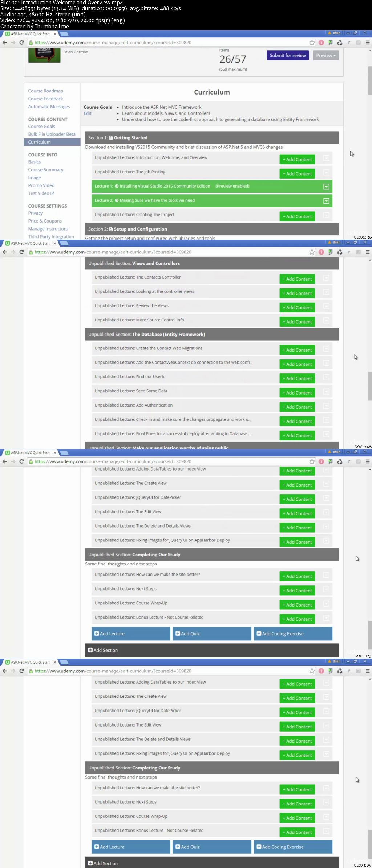
Task: Bookmark the page with the first frame's star
Action: coord(312,43)
